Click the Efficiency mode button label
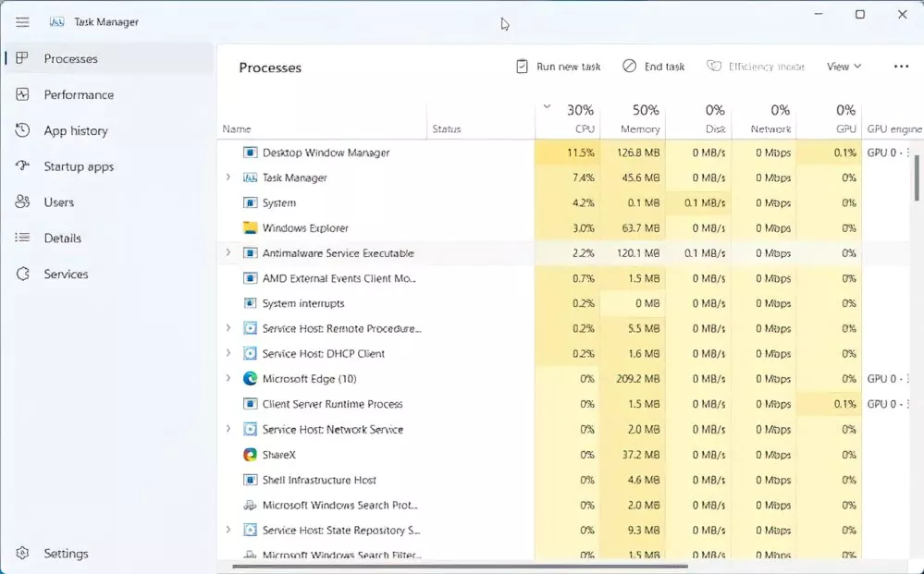This screenshot has width=924, height=574. point(766,67)
